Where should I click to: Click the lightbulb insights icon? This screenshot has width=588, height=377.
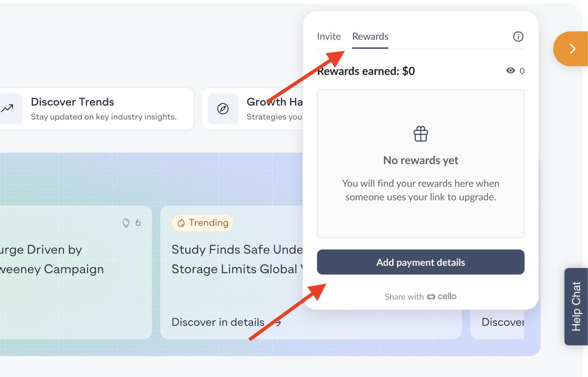(x=126, y=223)
